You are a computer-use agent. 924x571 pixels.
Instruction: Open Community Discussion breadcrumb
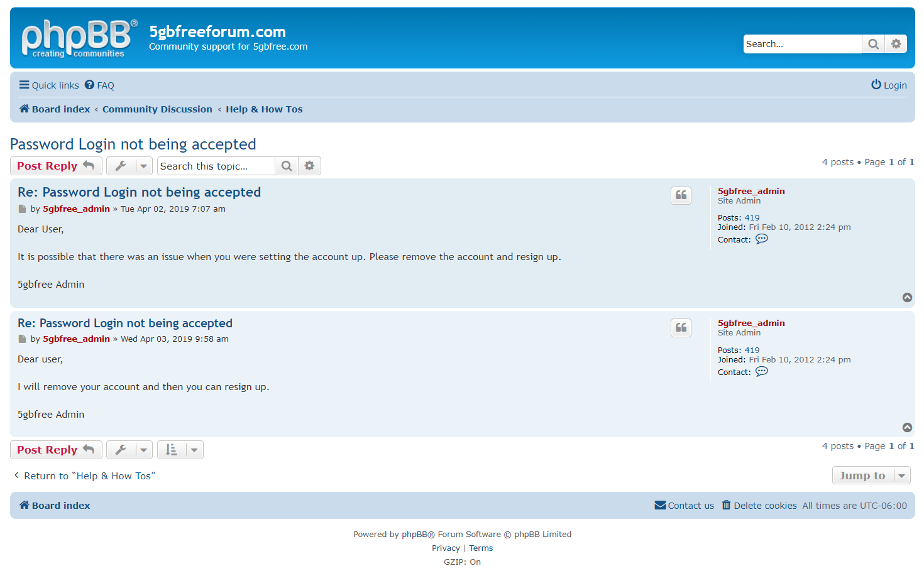[x=157, y=109]
